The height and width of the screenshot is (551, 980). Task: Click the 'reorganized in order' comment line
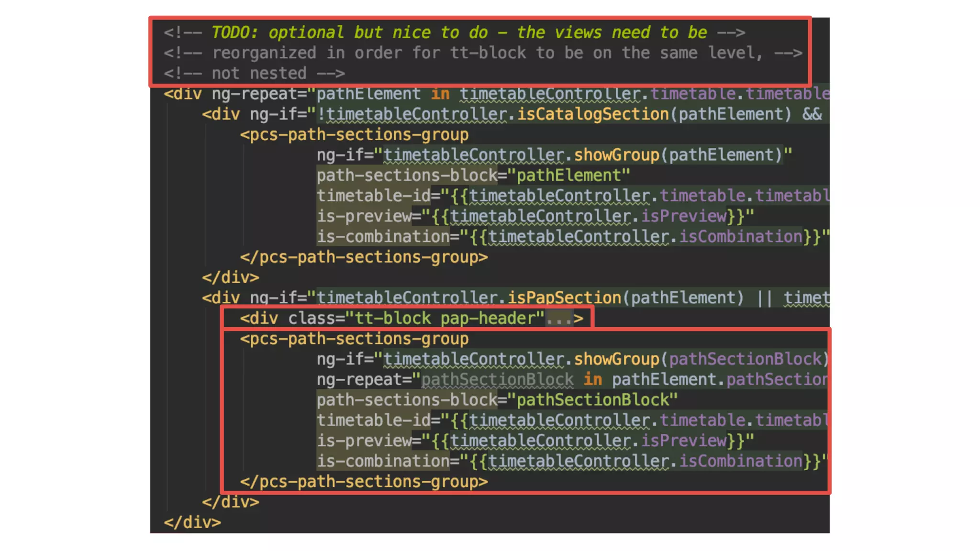482,53
